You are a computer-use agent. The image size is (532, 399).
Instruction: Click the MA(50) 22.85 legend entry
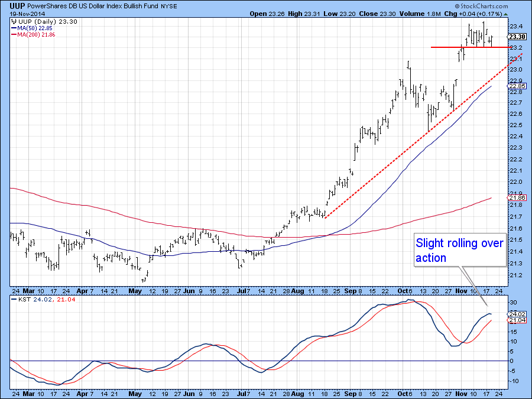32,28
